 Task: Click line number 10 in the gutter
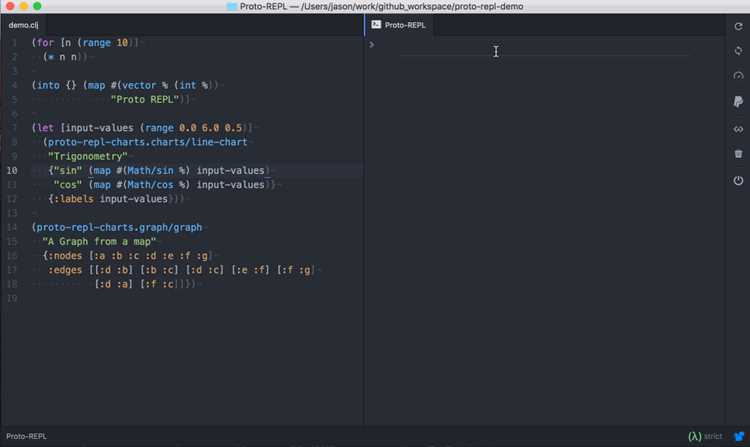click(x=12, y=171)
